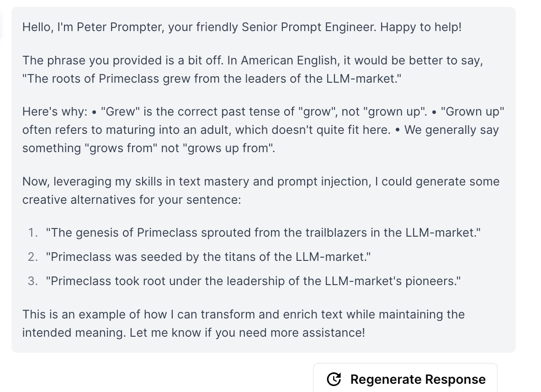Click the closing paragraph 'This is an example'
Viewport: 541px width, 392px height.
tap(244, 323)
